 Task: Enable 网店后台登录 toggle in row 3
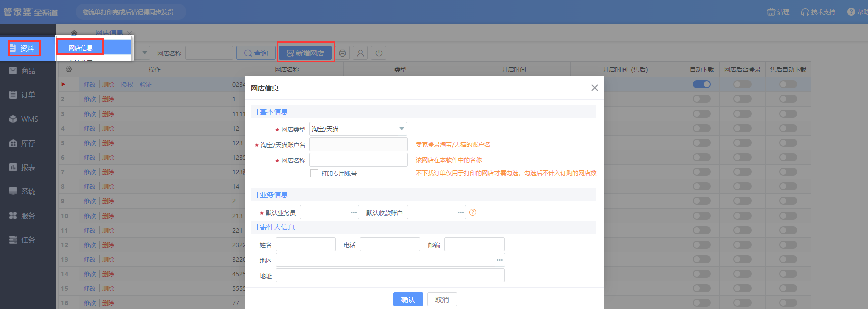coord(742,114)
